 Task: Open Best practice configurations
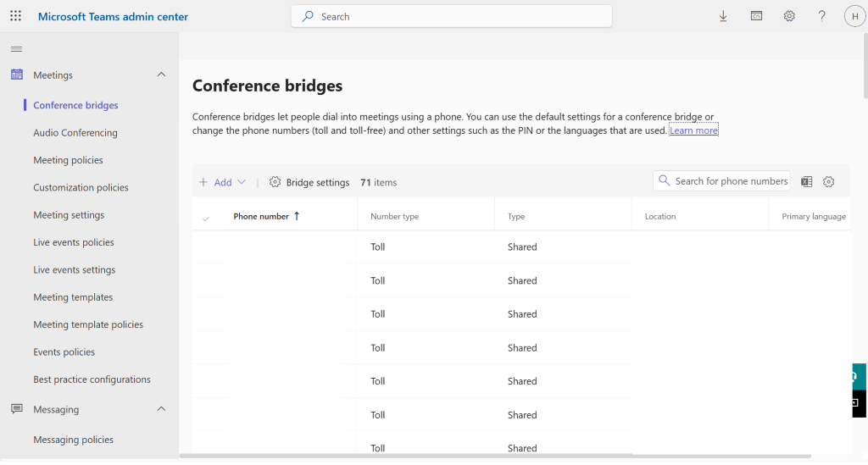92,379
